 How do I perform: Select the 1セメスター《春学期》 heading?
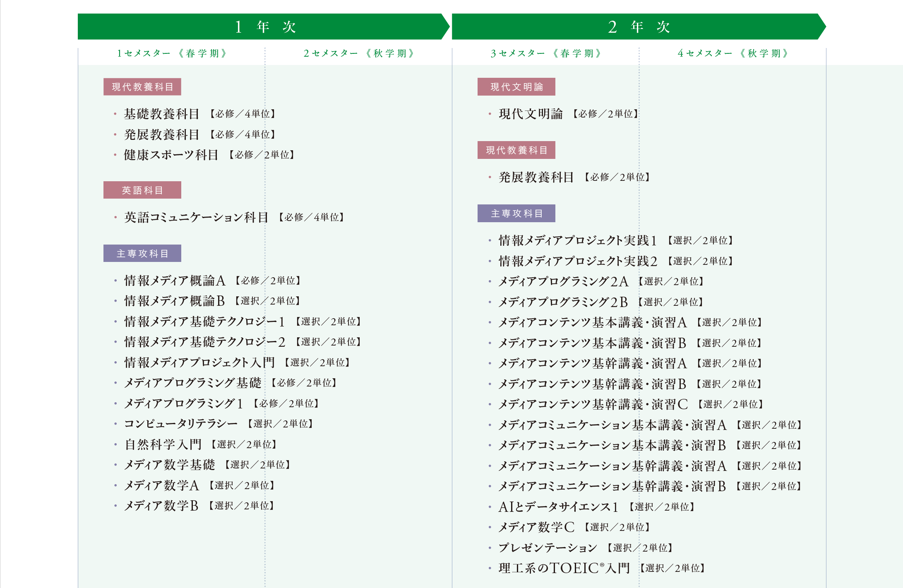point(172,53)
